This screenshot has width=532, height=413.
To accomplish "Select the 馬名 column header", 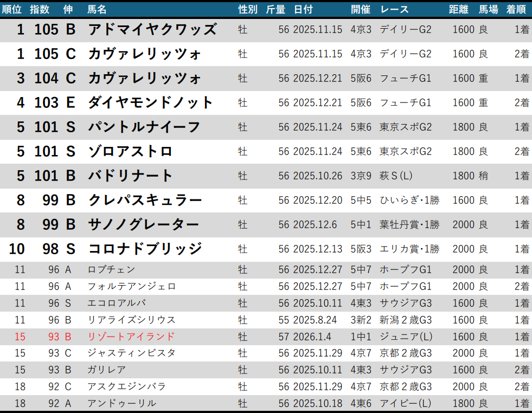I will (x=97, y=9).
